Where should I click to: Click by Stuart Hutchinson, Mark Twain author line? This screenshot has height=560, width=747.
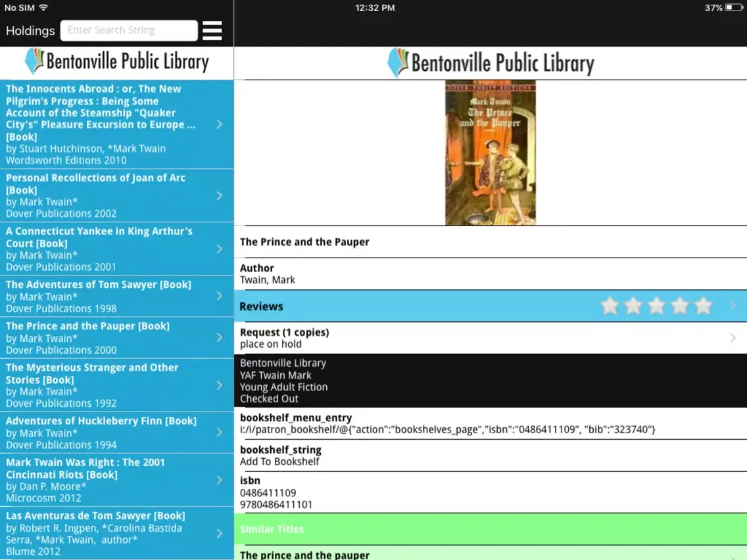[x=85, y=148]
